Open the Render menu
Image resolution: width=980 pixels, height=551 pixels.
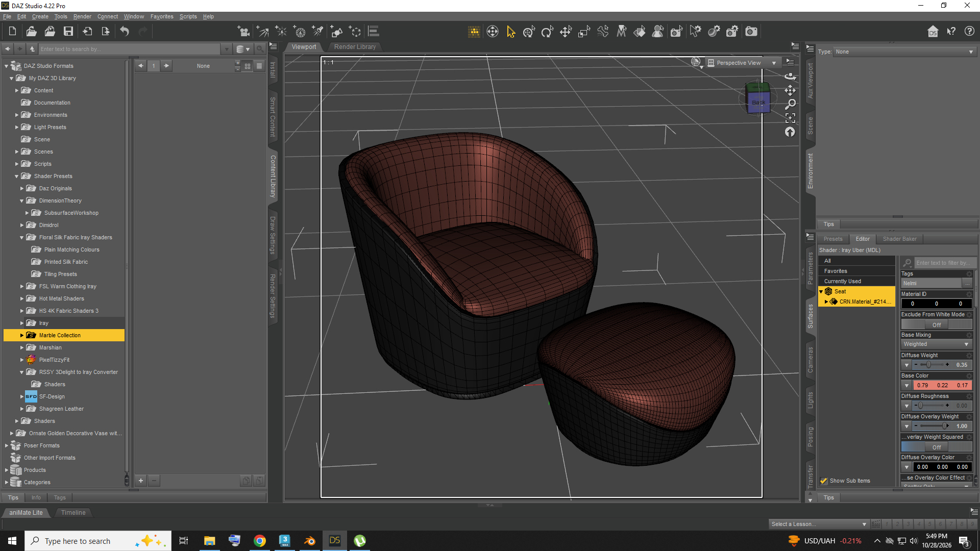click(82, 16)
